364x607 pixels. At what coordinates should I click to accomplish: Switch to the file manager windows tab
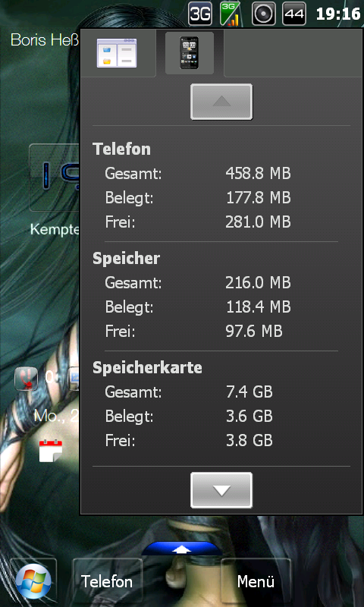tap(117, 53)
